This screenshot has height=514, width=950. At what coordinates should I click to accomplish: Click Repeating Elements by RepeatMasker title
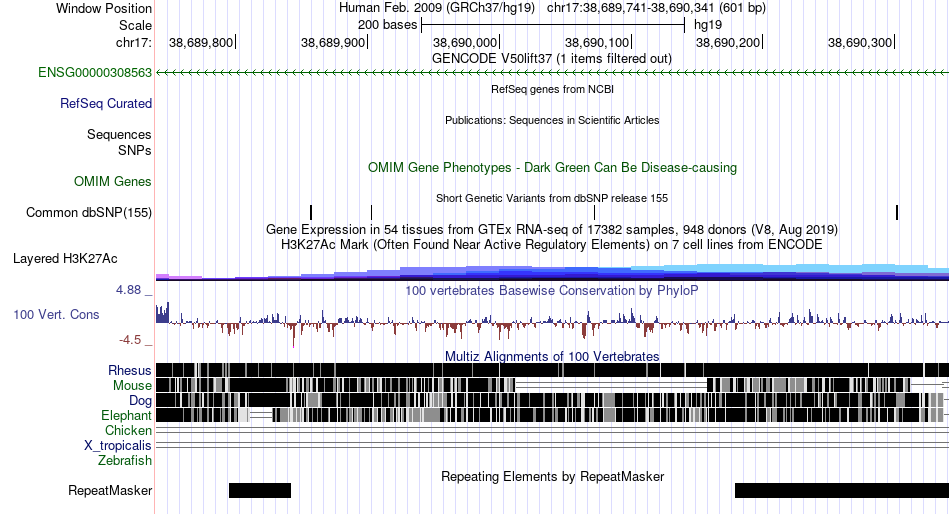553,476
